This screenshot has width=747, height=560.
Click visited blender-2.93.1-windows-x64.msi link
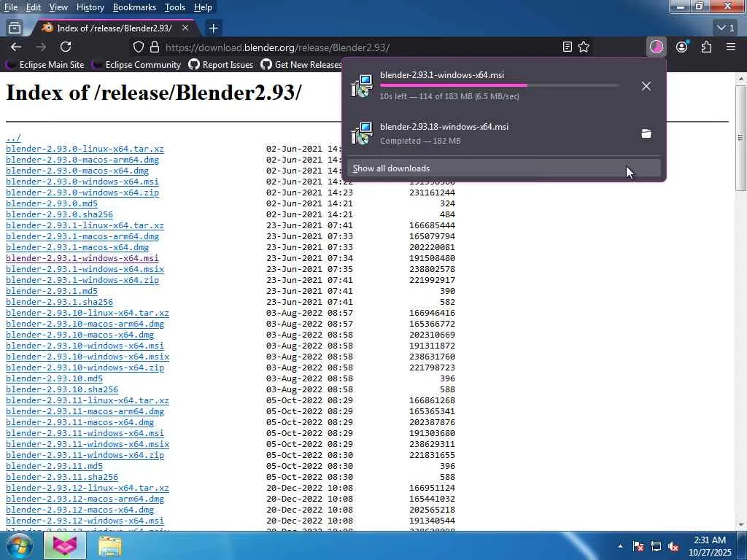tap(82, 258)
